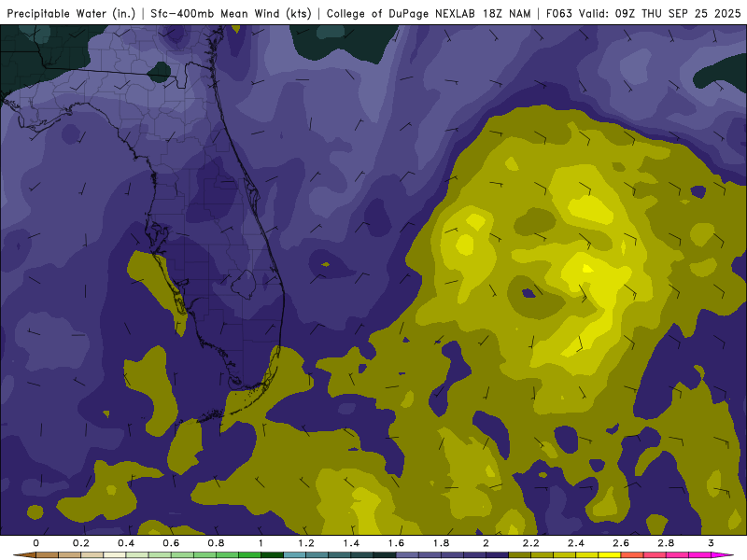Click the '1.2' legend scale label

click(x=306, y=543)
